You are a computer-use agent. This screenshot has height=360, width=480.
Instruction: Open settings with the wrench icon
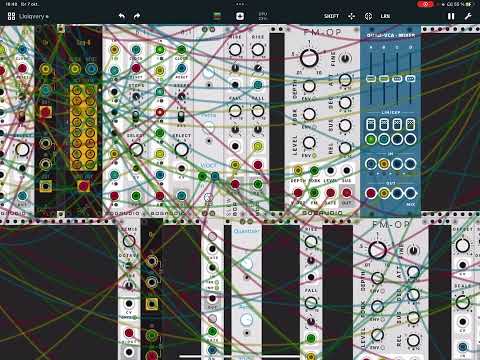click(x=468, y=16)
